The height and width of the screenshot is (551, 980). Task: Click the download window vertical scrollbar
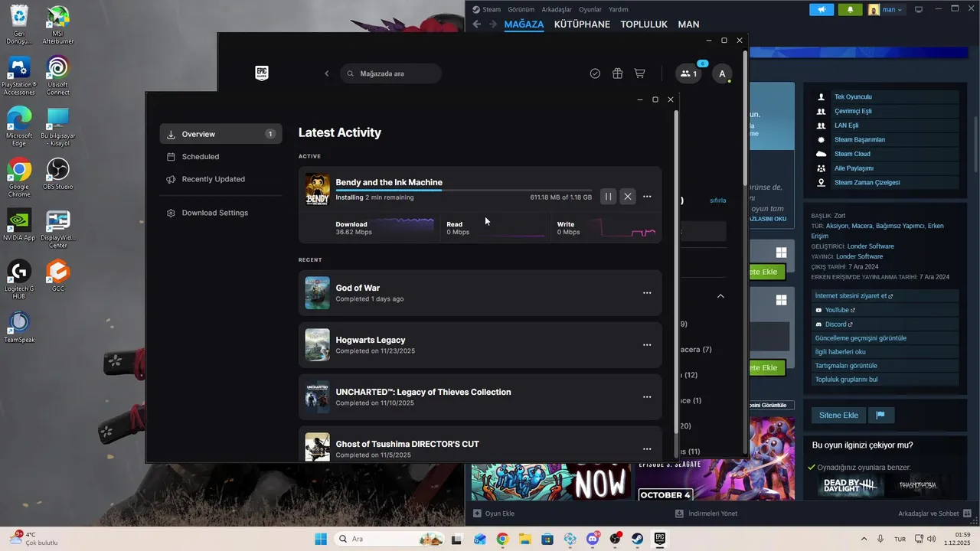tap(676, 272)
